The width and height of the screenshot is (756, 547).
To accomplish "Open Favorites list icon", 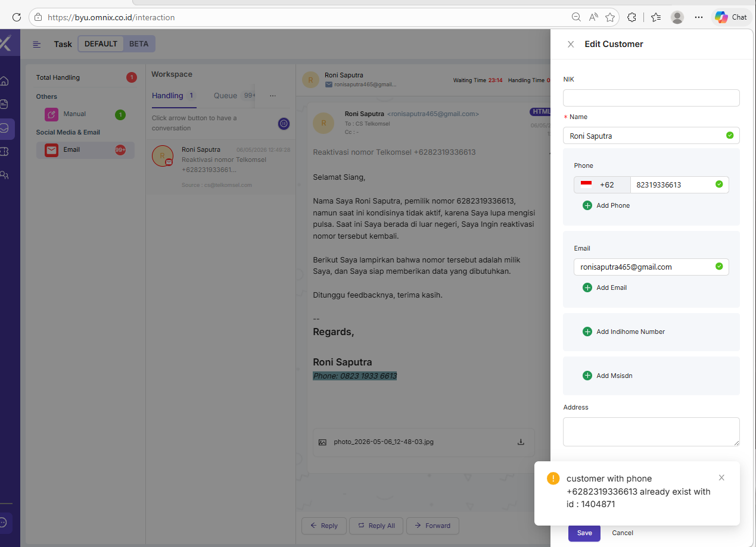I will pos(656,17).
